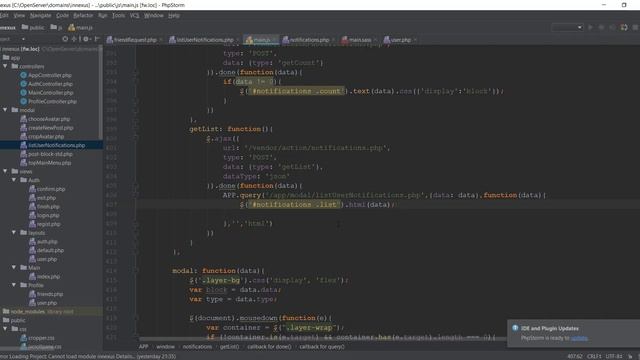This screenshot has width=640, height=360.
Task: Select topMainMenu.php in project tree
Action: tap(46, 162)
